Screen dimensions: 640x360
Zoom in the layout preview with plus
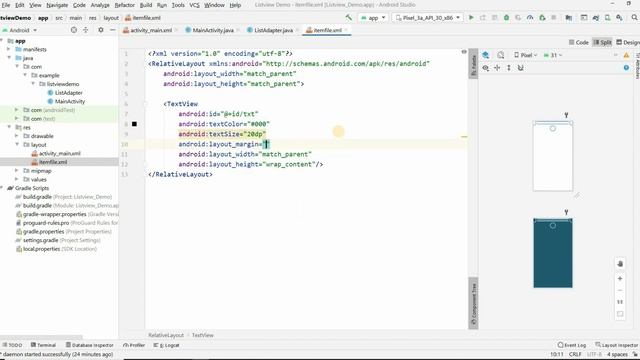[x=620, y=278]
